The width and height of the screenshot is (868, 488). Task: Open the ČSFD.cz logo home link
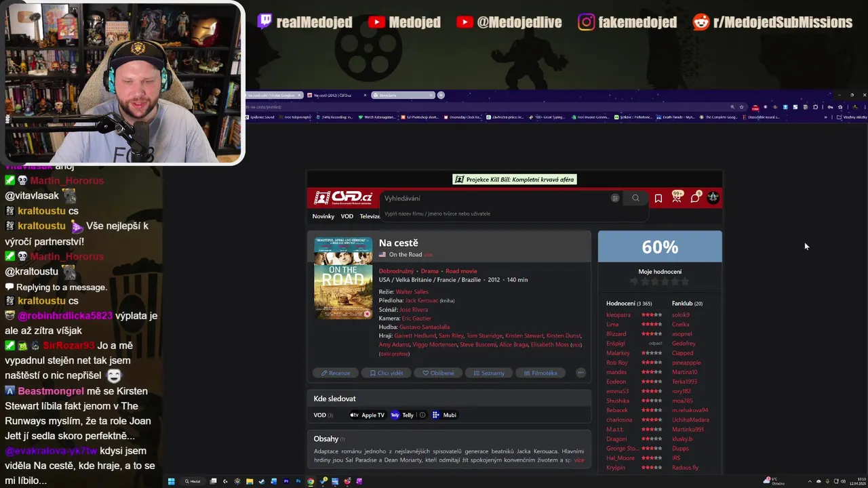(x=343, y=197)
